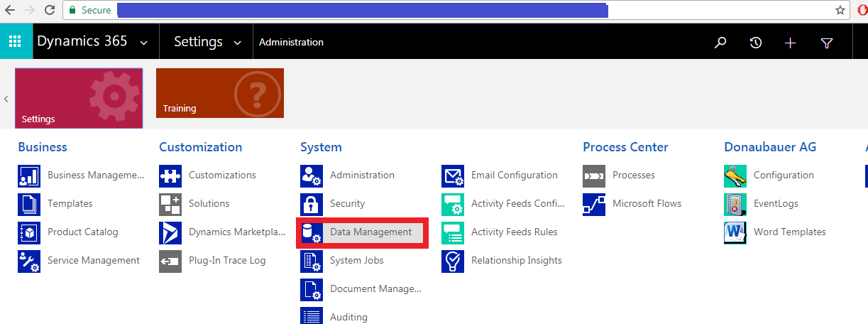Image resolution: width=868 pixels, height=324 pixels.
Task: Expand the Dynamics 365 dropdown chevron
Action: point(144,43)
